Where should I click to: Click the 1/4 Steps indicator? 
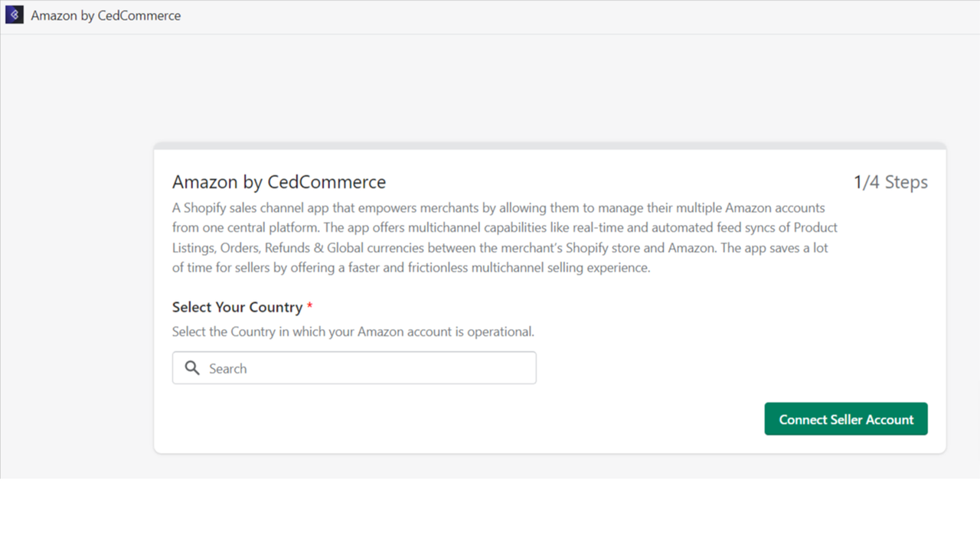(890, 182)
